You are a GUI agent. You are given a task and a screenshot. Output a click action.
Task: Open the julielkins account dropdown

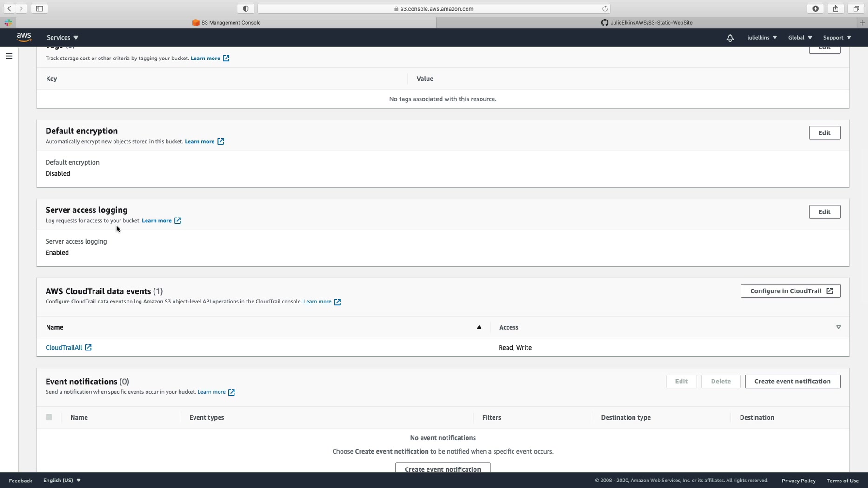coord(762,37)
